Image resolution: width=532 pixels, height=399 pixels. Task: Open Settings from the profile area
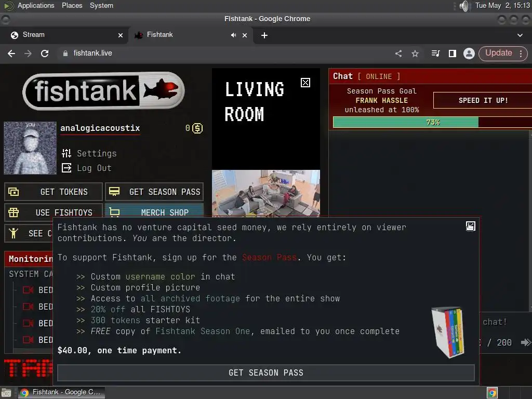click(89, 153)
